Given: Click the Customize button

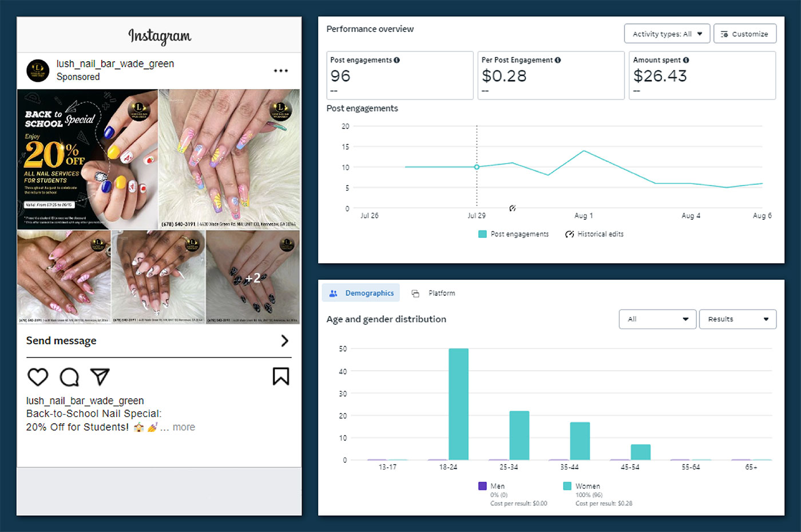Looking at the screenshot, I should point(744,34).
